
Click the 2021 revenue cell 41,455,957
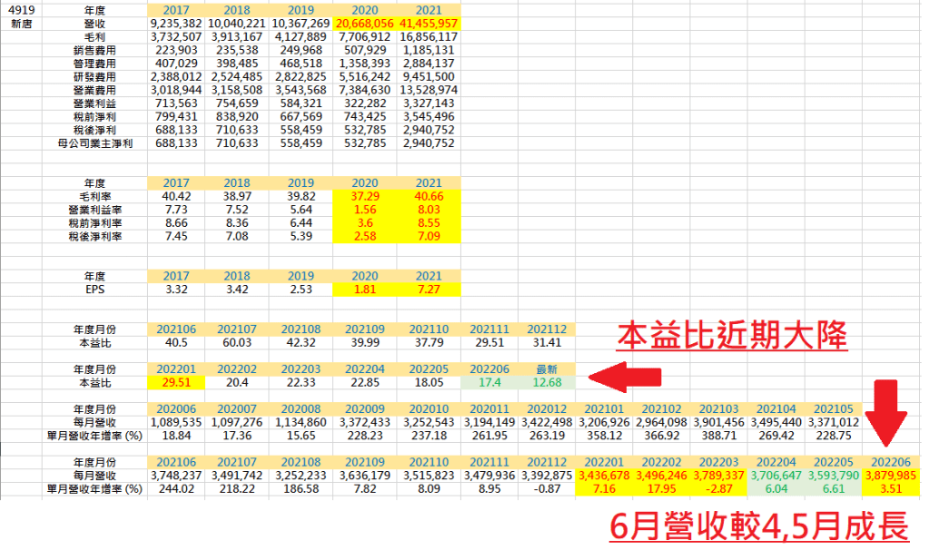(428, 22)
